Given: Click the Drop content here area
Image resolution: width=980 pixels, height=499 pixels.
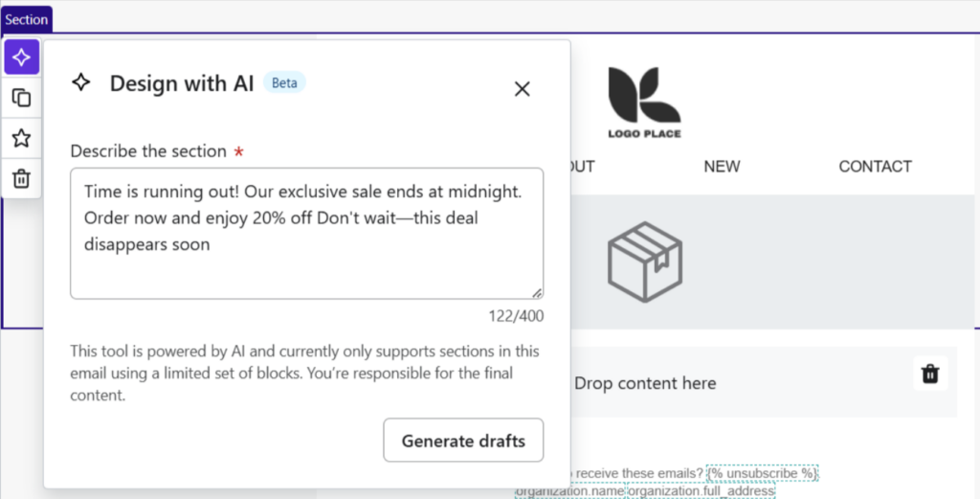Looking at the screenshot, I should click(x=645, y=383).
